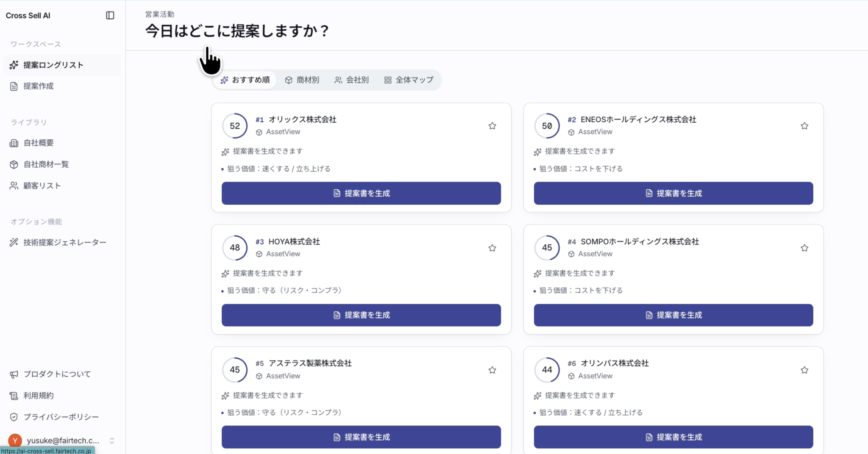Click the megaphone icon beside プロダクトについて
The height and width of the screenshot is (454, 868).
click(14, 374)
